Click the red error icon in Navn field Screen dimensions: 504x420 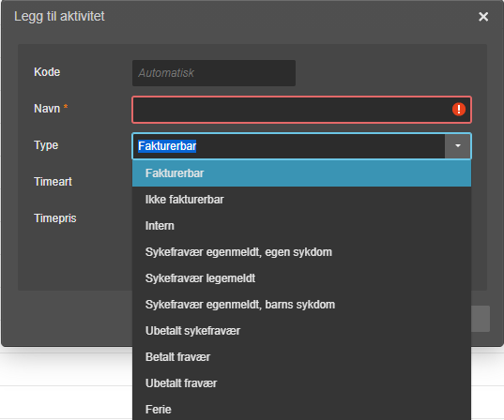459,109
